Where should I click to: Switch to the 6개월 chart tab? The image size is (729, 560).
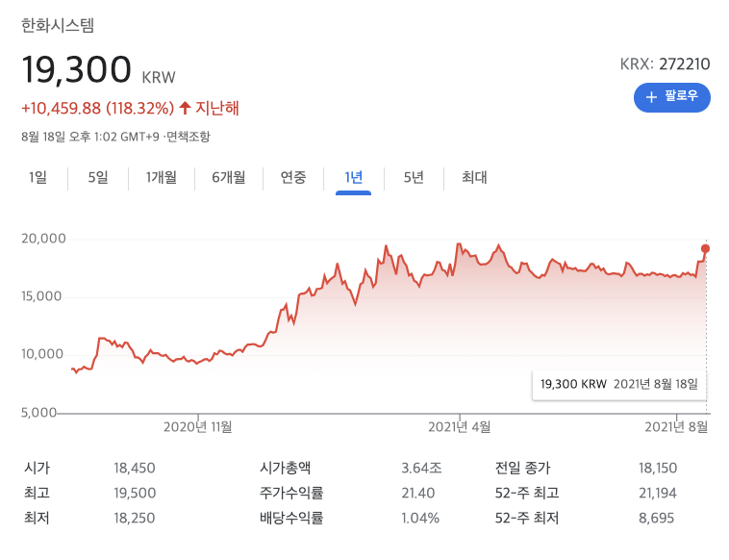point(228,177)
